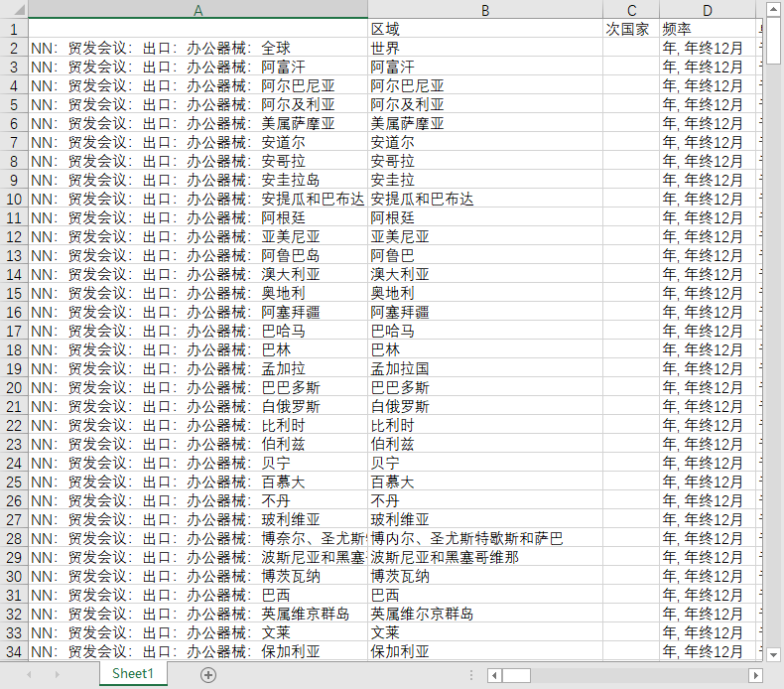Select header cell '区域'
The image size is (784, 689).
[x=485, y=29]
